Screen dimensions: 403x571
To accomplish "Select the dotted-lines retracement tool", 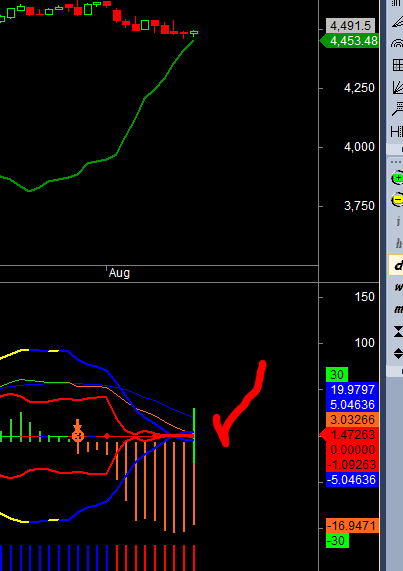I will (398, 109).
